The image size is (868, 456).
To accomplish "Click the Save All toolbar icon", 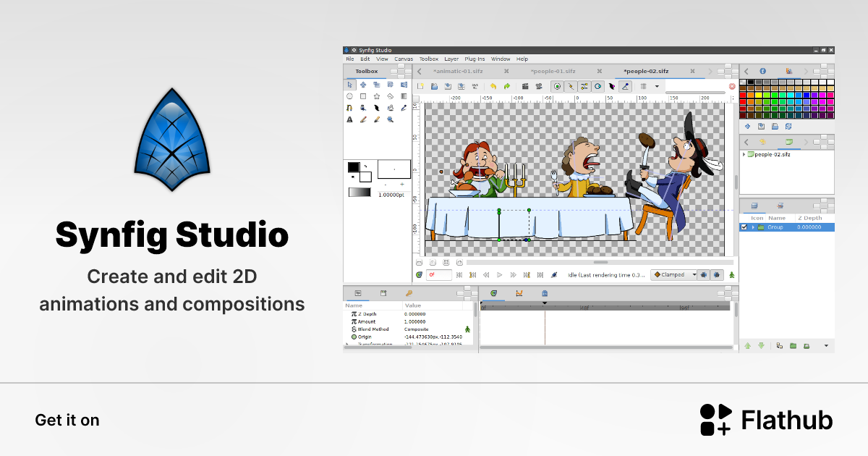I will pos(476,85).
